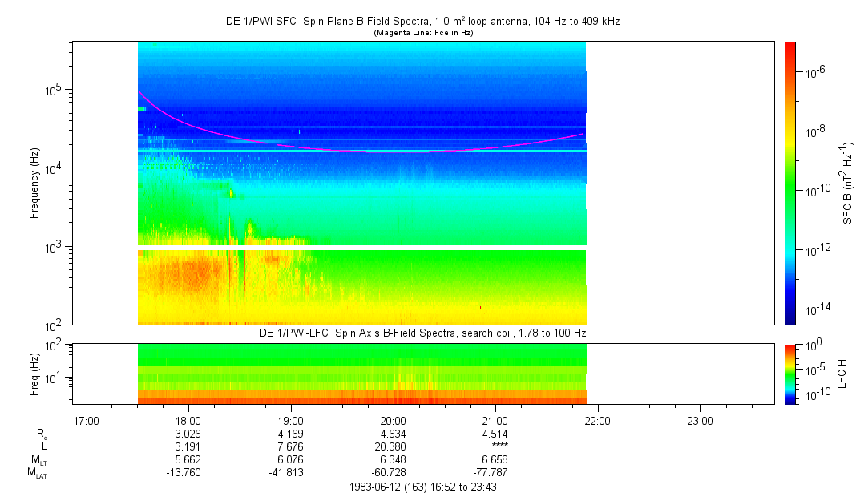The height and width of the screenshot is (497, 868).
Task: Click the Re value 3.026
Action: coord(188,434)
